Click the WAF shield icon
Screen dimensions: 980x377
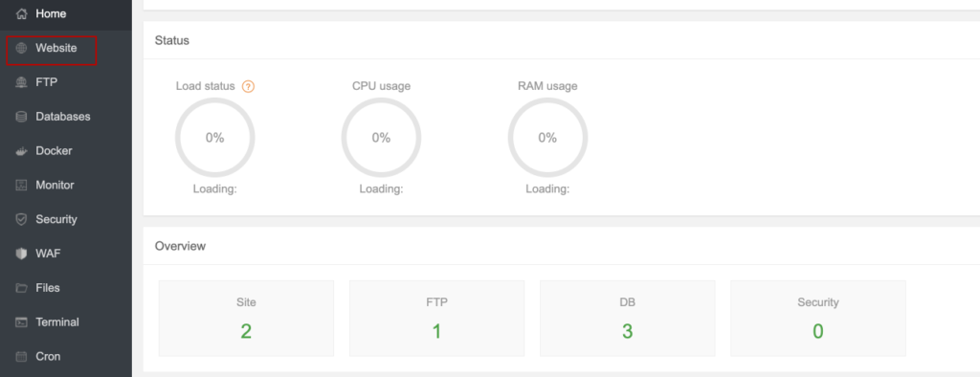coord(21,254)
